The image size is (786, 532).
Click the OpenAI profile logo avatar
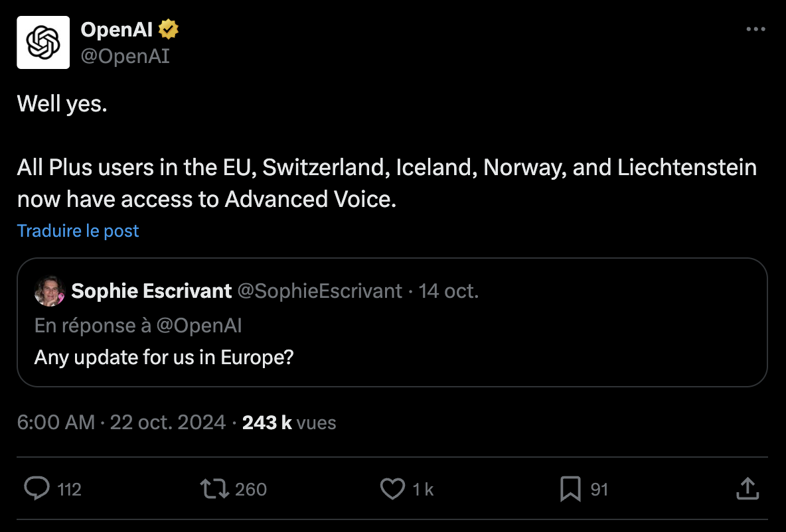43,42
